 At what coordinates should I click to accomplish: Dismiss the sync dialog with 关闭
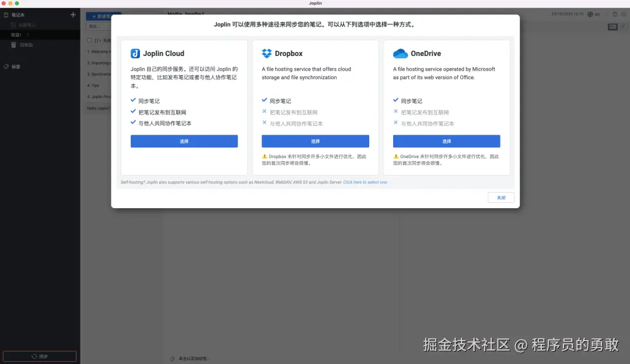(501, 197)
